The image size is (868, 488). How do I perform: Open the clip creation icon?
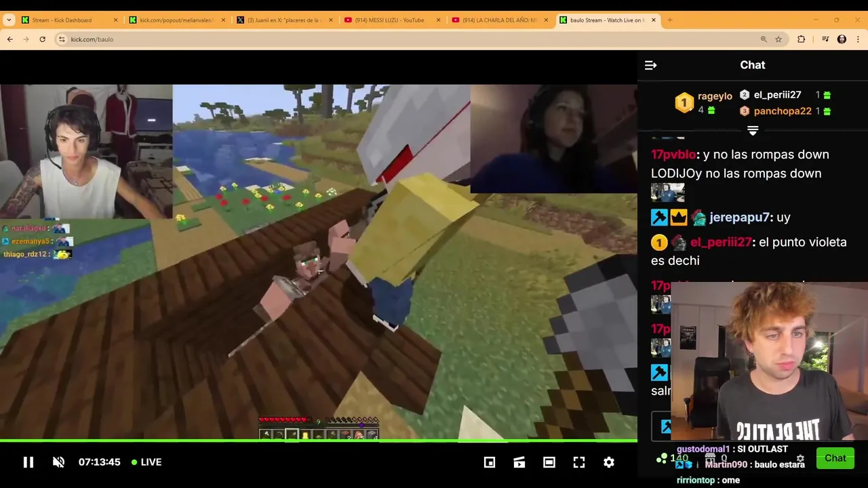519,462
